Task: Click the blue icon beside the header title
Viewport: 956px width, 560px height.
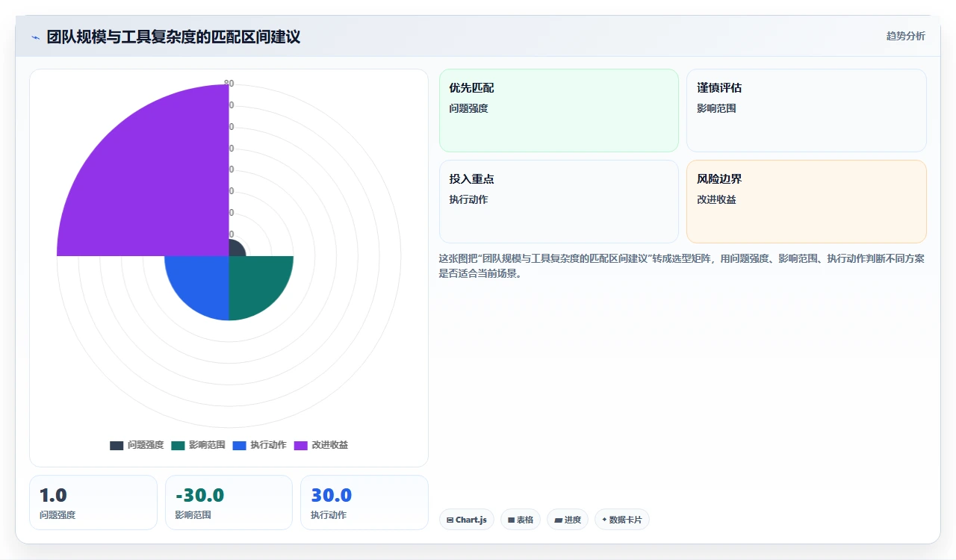Action: (x=35, y=37)
